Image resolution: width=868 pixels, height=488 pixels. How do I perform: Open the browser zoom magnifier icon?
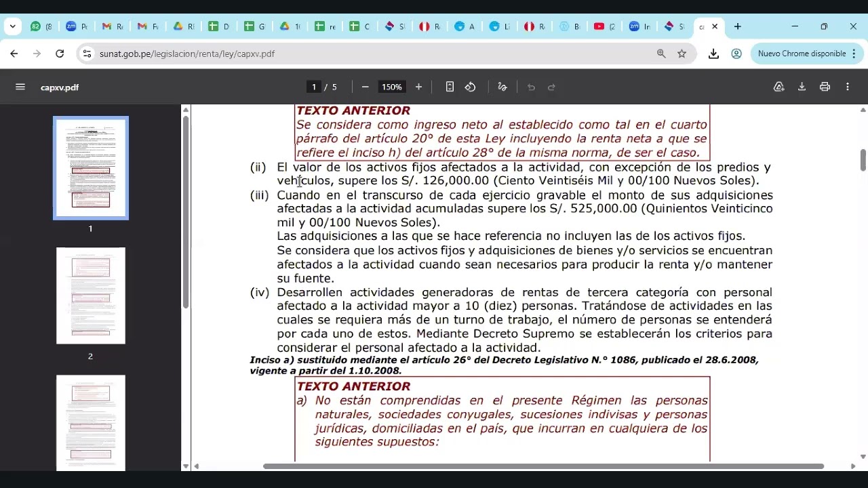tap(661, 54)
